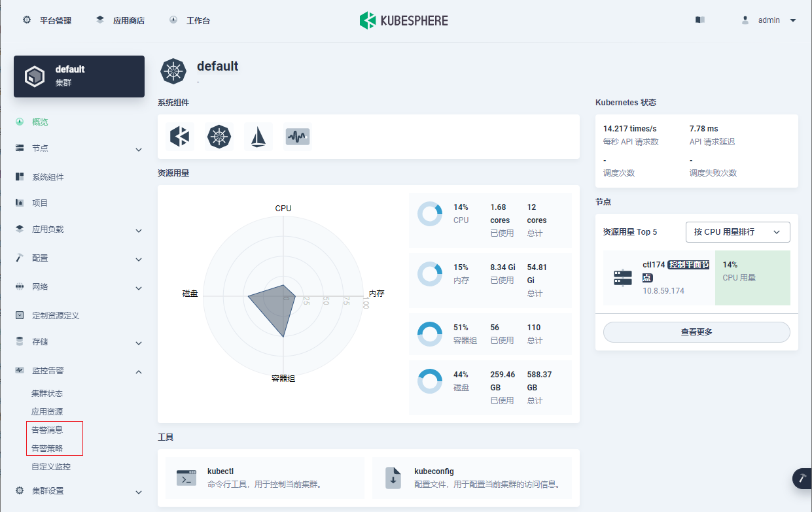Click the ctl174 server node icon
This screenshot has width=812, height=512.
click(x=623, y=277)
